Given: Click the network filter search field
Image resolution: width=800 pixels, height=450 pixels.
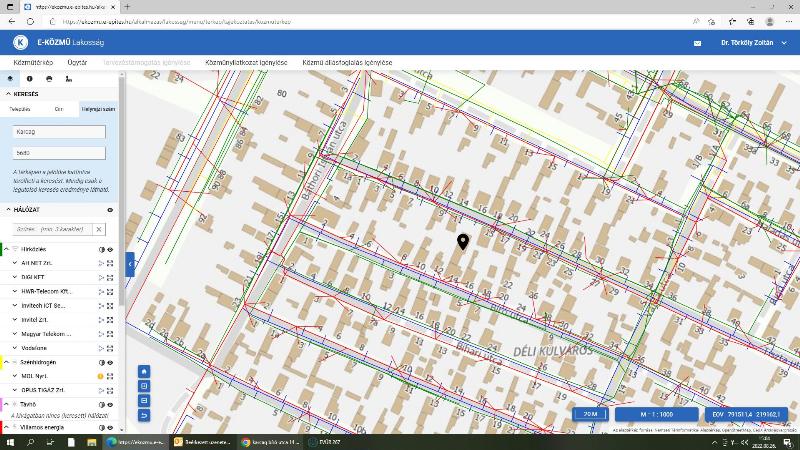Looking at the screenshot, I should coord(53,229).
